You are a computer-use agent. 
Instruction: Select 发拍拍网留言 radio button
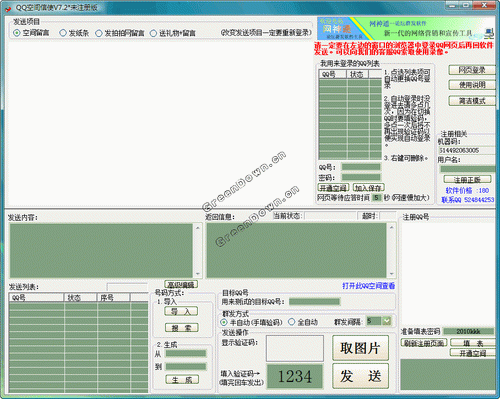(99, 33)
